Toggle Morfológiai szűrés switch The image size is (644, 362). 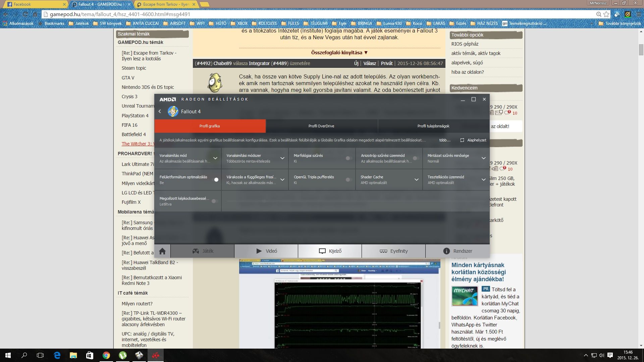coord(348,158)
